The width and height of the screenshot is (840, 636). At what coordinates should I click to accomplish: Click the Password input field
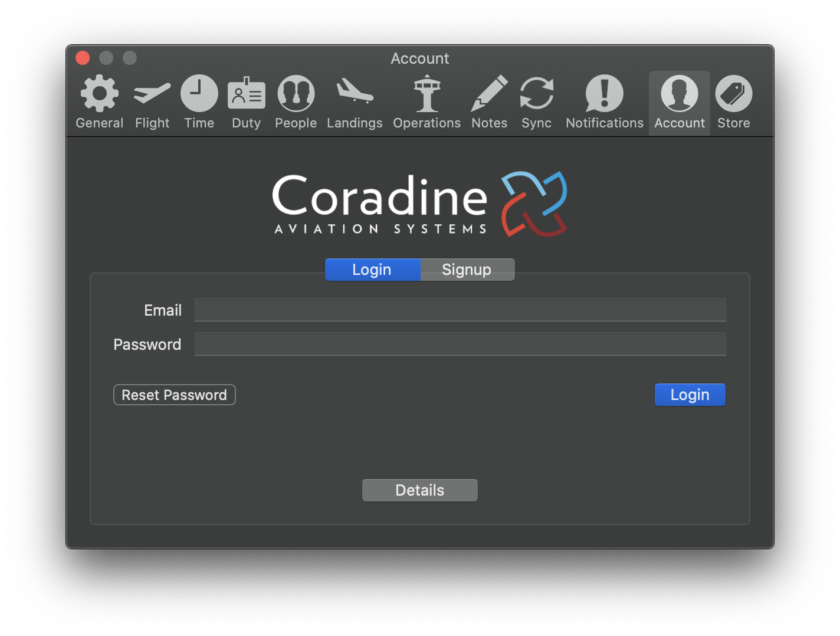tap(460, 344)
